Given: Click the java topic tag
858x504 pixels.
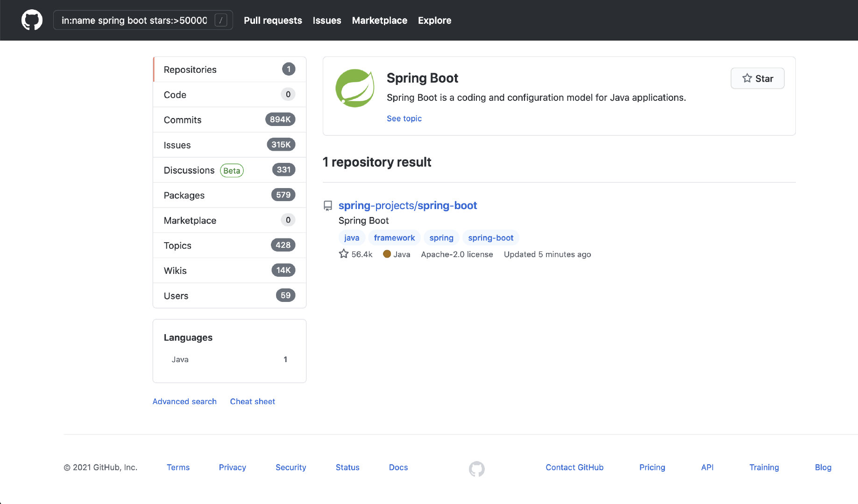Looking at the screenshot, I should click(352, 238).
